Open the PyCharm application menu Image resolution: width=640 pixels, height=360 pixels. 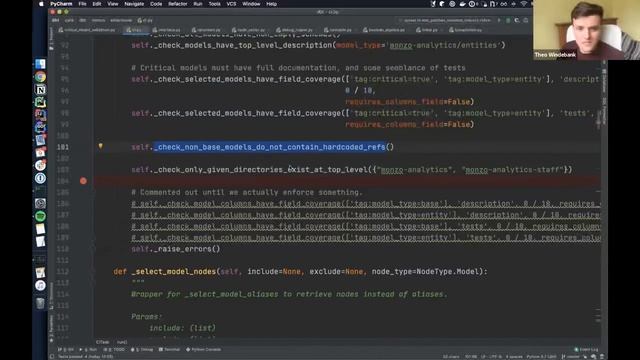61,4
